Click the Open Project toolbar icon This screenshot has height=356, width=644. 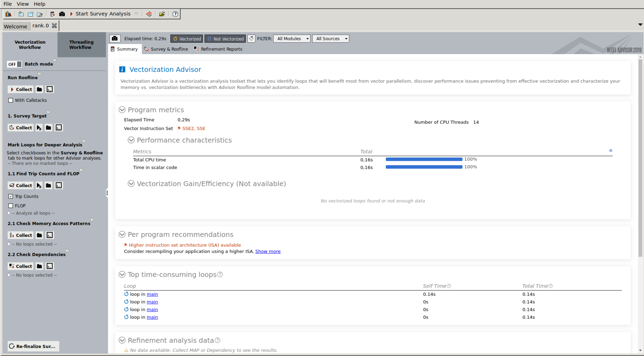coord(30,14)
